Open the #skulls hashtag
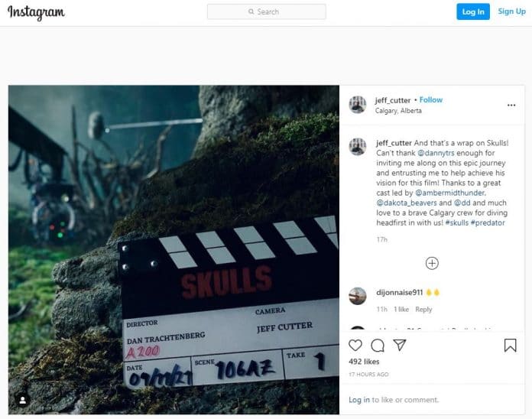 (x=456, y=223)
